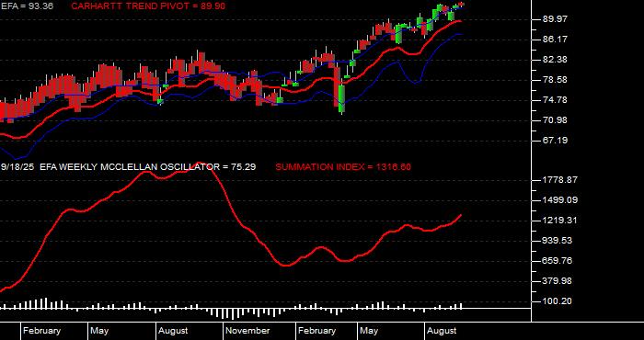644x340 pixels.
Task: Click the 89.97 price axis value
Action: [555, 19]
